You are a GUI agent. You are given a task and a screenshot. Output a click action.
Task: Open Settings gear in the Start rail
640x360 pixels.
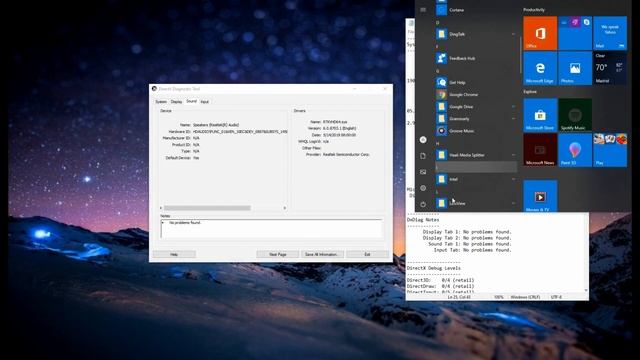(423, 188)
